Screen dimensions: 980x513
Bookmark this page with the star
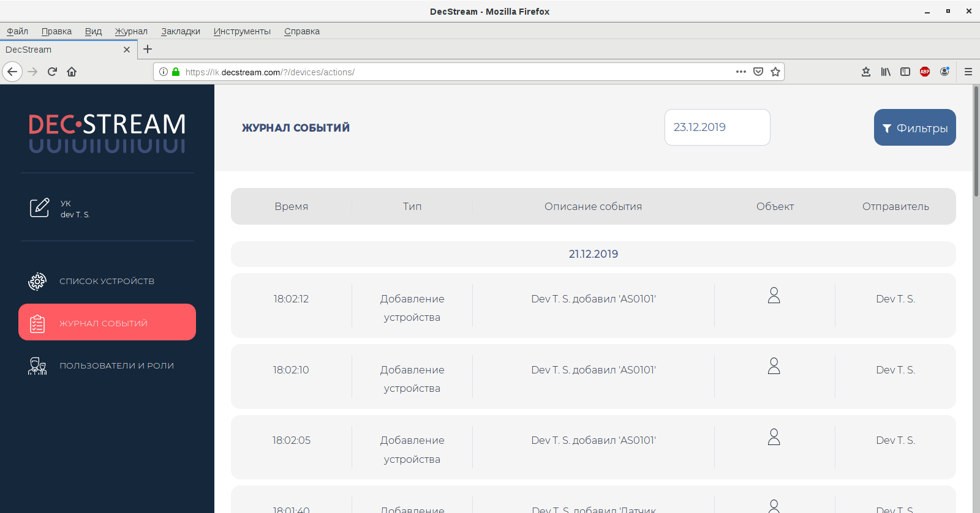click(x=775, y=72)
